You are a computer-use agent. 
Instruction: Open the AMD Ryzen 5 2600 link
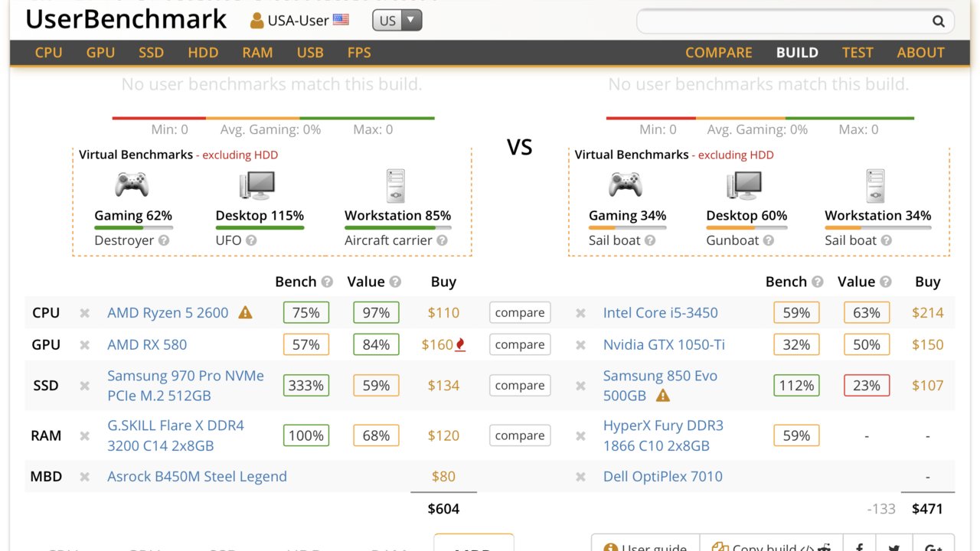click(x=168, y=313)
